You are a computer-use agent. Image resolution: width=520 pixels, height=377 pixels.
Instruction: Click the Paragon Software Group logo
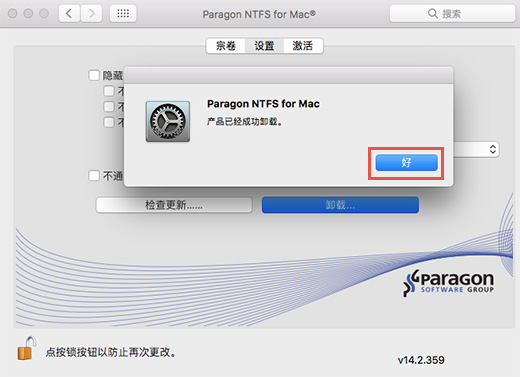click(x=449, y=283)
